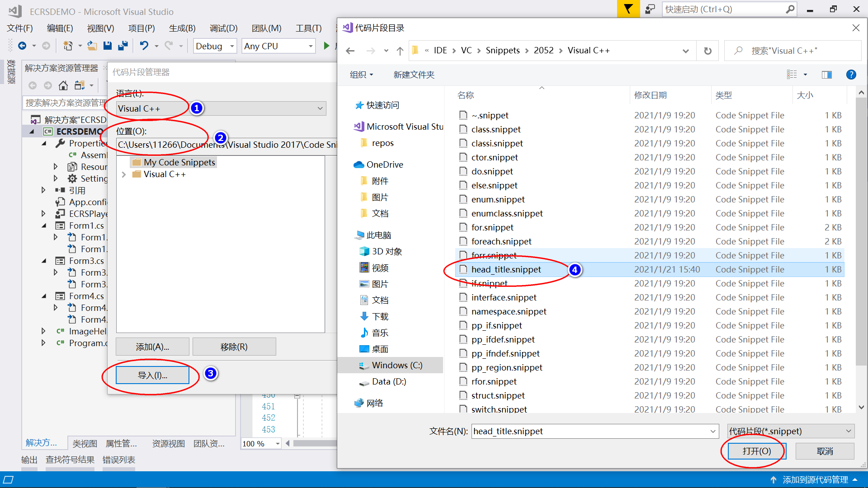The height and width of the screenshot is (488, 868).
Task: Switch to the 类视图 tab
Action: tap(85, 444)
